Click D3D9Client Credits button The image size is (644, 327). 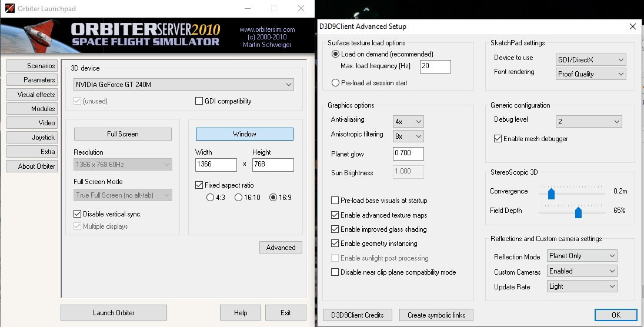358,315
